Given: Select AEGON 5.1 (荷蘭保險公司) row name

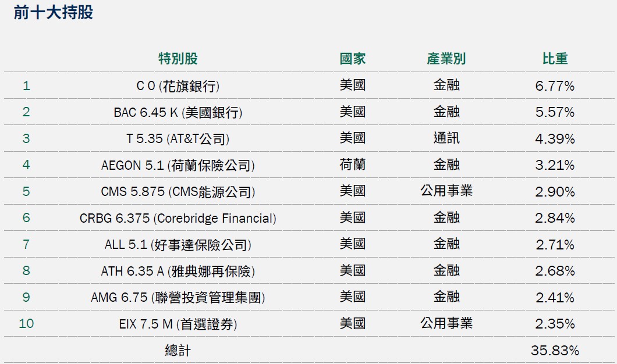Looking at the screenshot, I should click(x=178, y=166).
